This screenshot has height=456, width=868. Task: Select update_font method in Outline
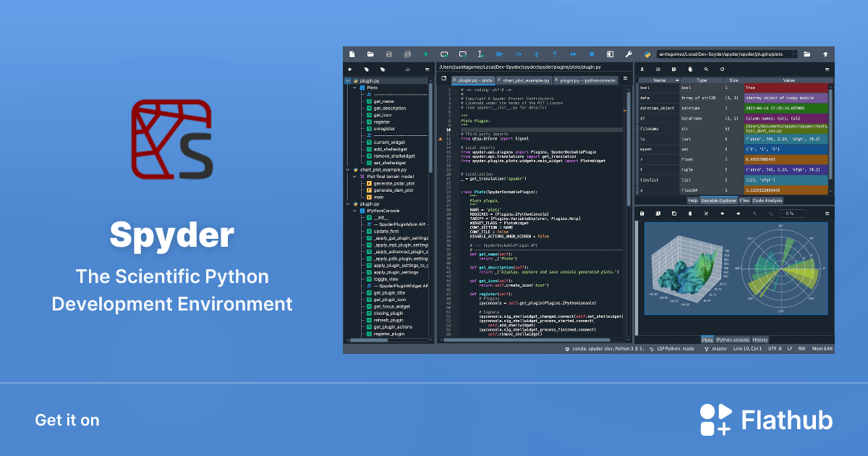pyautogui.click(x=387, y=231)
